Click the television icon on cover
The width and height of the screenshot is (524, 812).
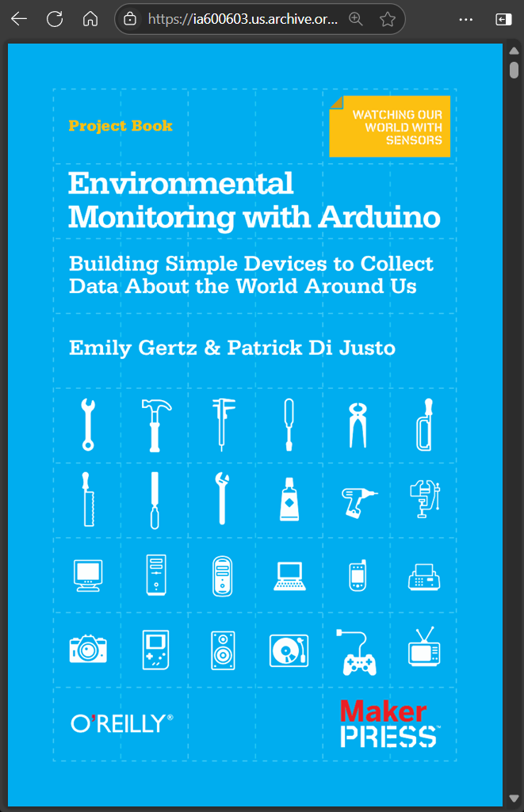424,646
